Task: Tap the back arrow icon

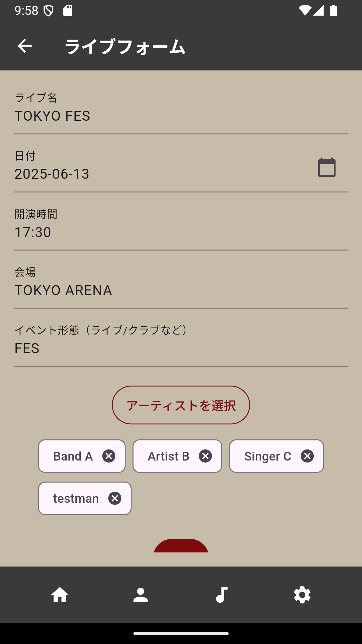Action: 24,46
